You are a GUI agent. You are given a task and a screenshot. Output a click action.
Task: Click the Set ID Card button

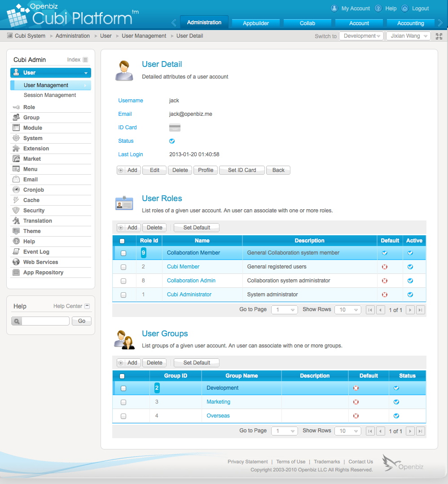click(242, 170)
